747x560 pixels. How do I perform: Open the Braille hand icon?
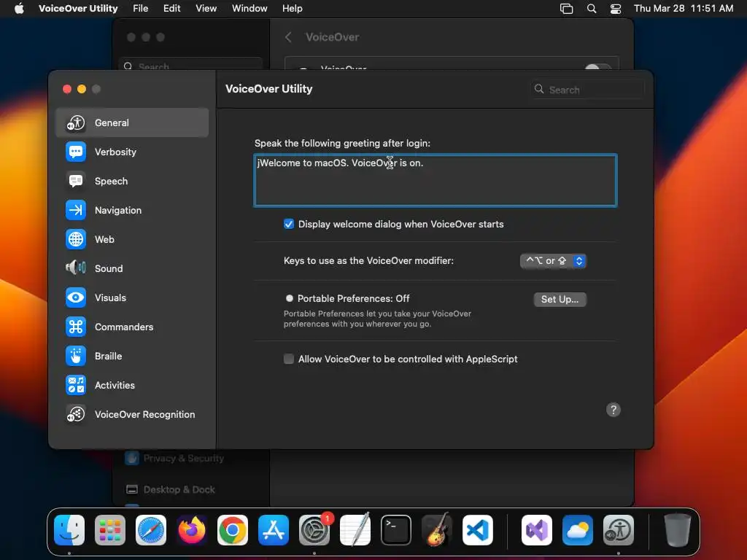tap(76, 356)
